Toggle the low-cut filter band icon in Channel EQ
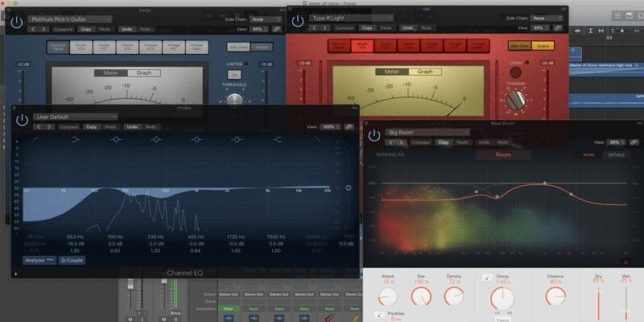The width and height of the screenshot is (644, 322). coord(35,139)
